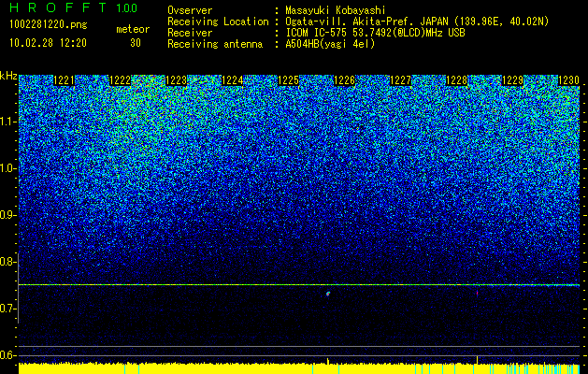The image size is (588, 374).
Task: Click the meteor echo spot below the carrier line
Action: [328, 294]
